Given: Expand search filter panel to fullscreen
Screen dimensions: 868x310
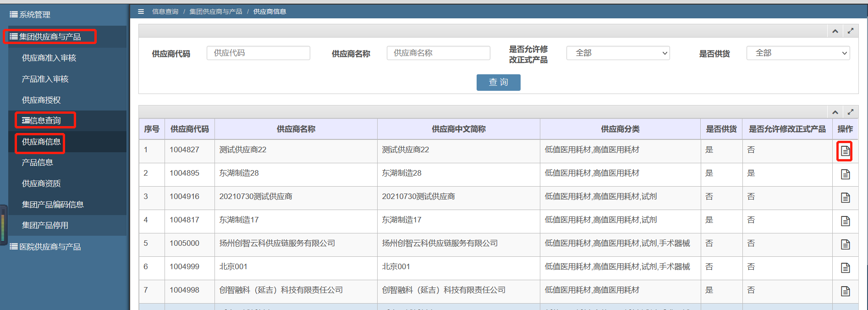Looking at the screenshot, I should pos(851,31).
